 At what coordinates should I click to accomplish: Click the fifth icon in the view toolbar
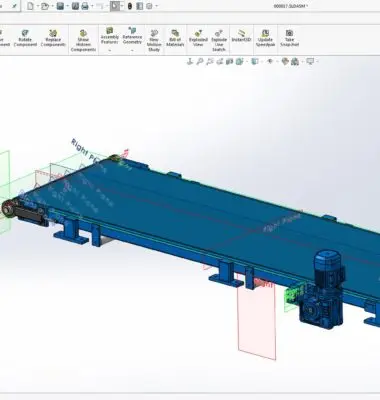point(229,61)
